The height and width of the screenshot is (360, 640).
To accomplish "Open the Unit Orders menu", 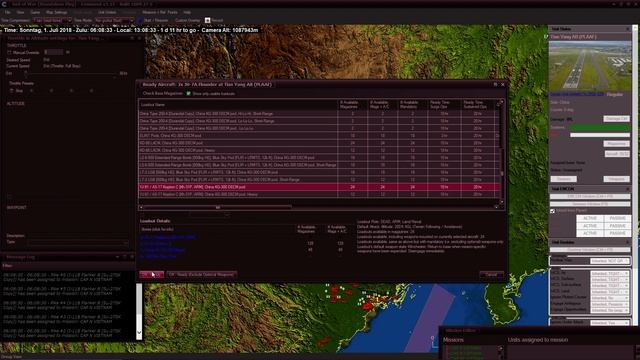I will pos(107,13).
